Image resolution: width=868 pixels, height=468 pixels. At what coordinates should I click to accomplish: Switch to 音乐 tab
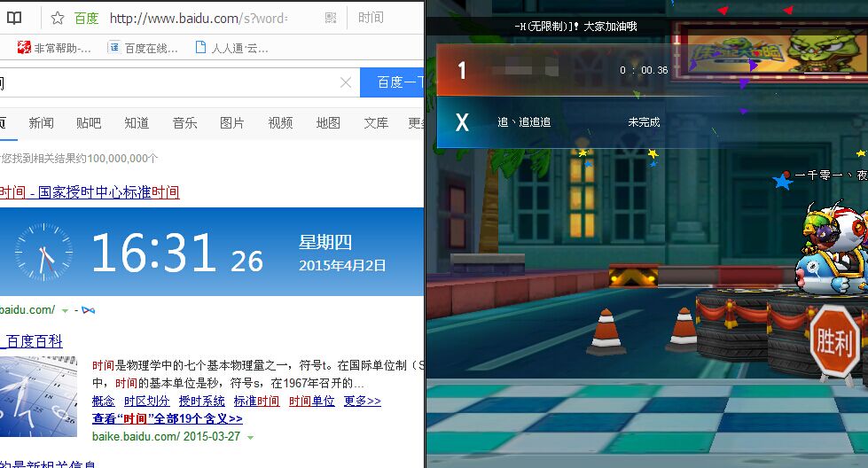185,123
